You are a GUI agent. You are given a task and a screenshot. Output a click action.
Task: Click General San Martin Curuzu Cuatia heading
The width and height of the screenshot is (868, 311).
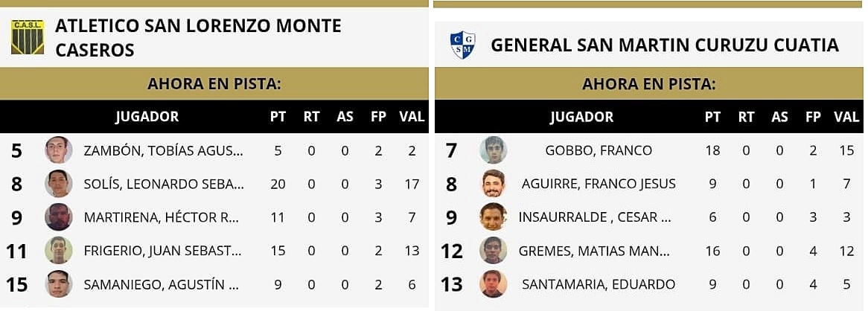(665, 45)
